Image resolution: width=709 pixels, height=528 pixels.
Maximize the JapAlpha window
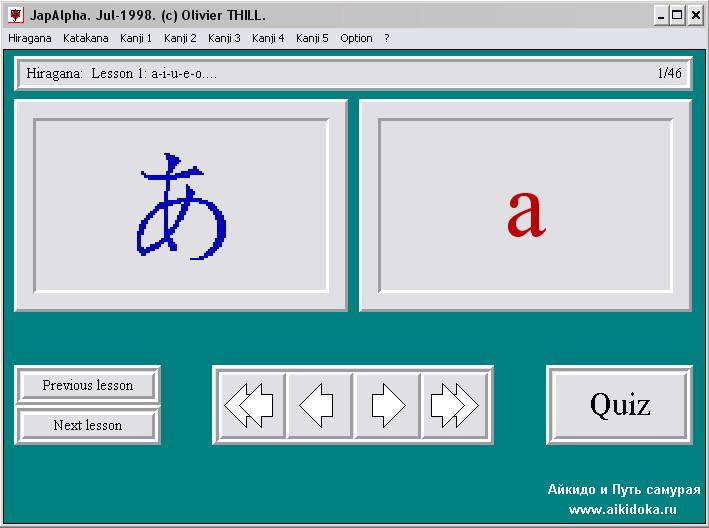[677, 16]
